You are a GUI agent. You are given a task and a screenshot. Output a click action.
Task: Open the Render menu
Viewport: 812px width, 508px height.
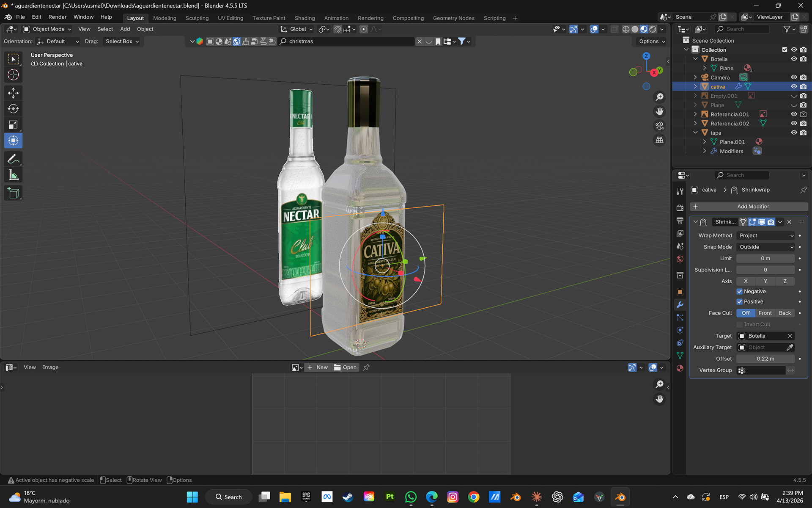tap(57, 17)
